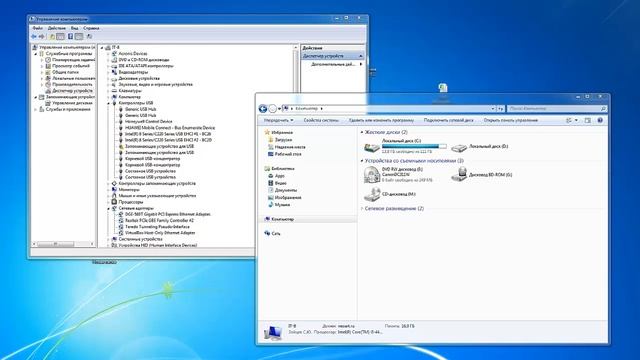Screen dimensions: 640x360
Task: Click Подключить сетевой диск button
Action: click(x=449, y=120)
